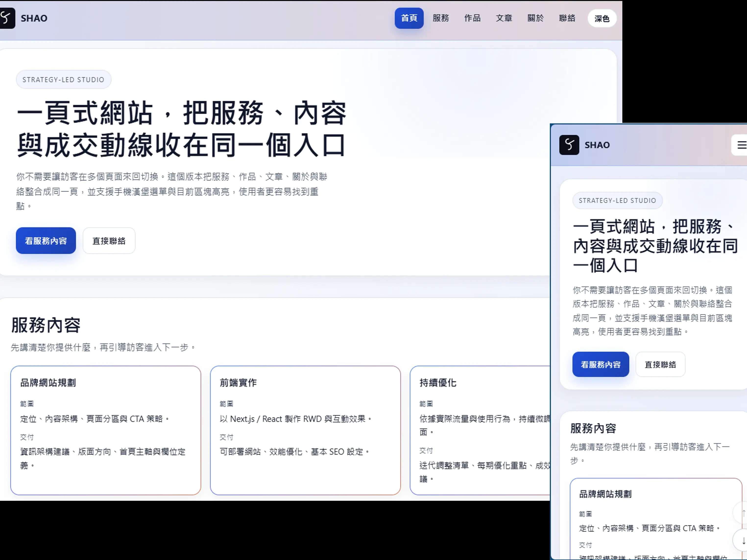Open the 作品 navigation item
Screen dimensions: 747x560
coord(472,18)
